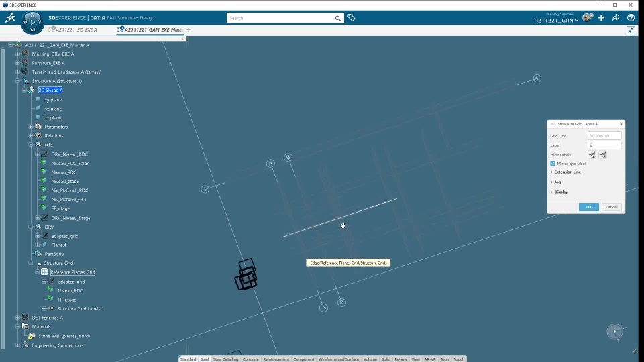This screenshot has width=644, height=362.
Task: Select 3D Shape A tree item
Action: 50,90
